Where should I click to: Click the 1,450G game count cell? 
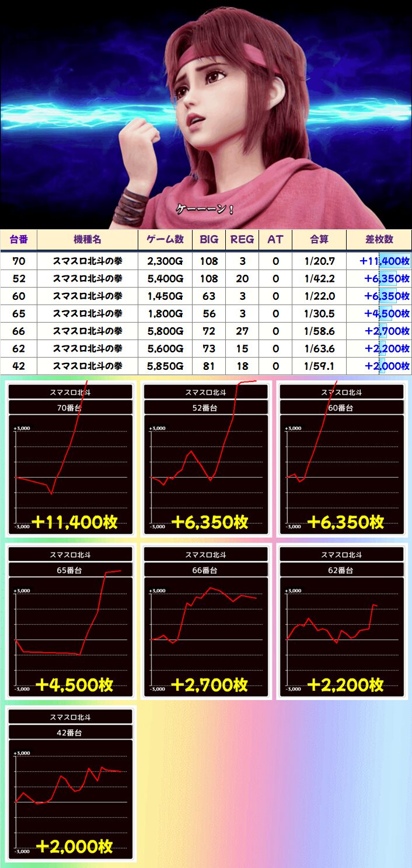point(165,296)
